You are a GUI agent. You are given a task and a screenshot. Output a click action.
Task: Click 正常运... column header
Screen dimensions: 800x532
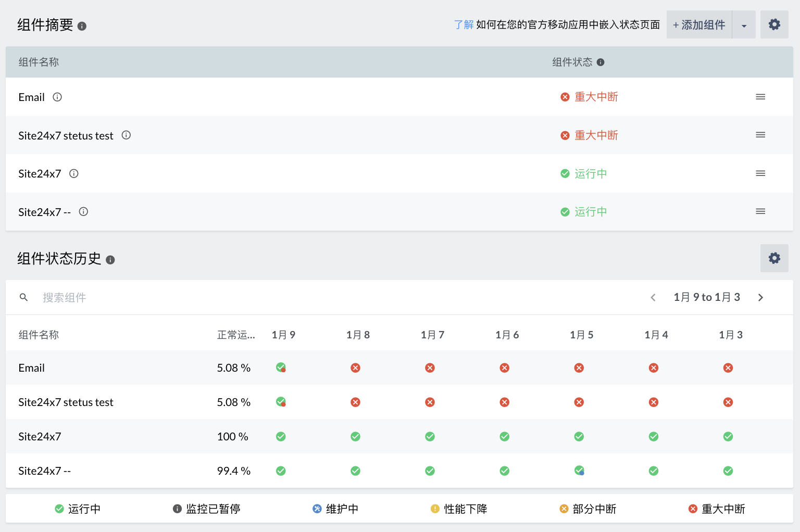coord(236,335)
